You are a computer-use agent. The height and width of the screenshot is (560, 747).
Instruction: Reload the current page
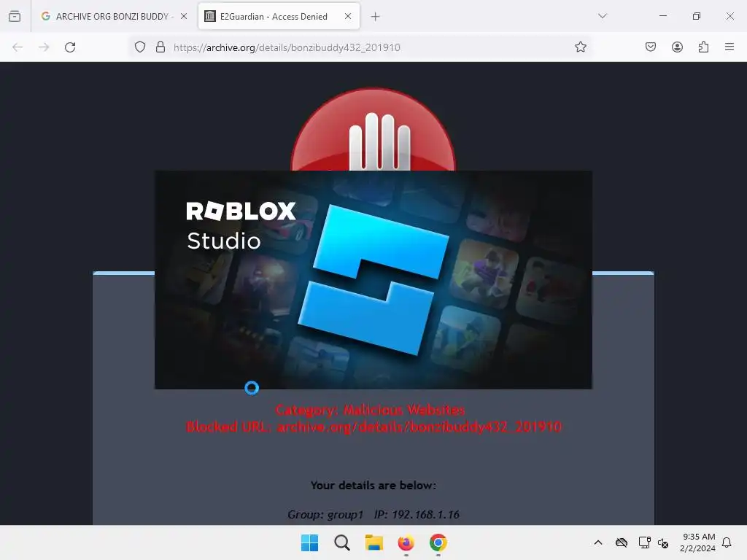(x=70, y=47)
